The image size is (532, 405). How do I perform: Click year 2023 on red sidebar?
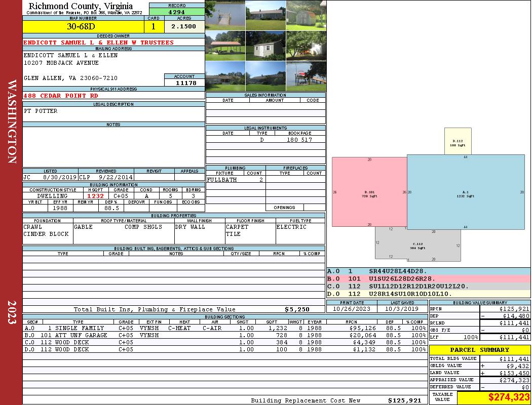(x=12, y=312)
